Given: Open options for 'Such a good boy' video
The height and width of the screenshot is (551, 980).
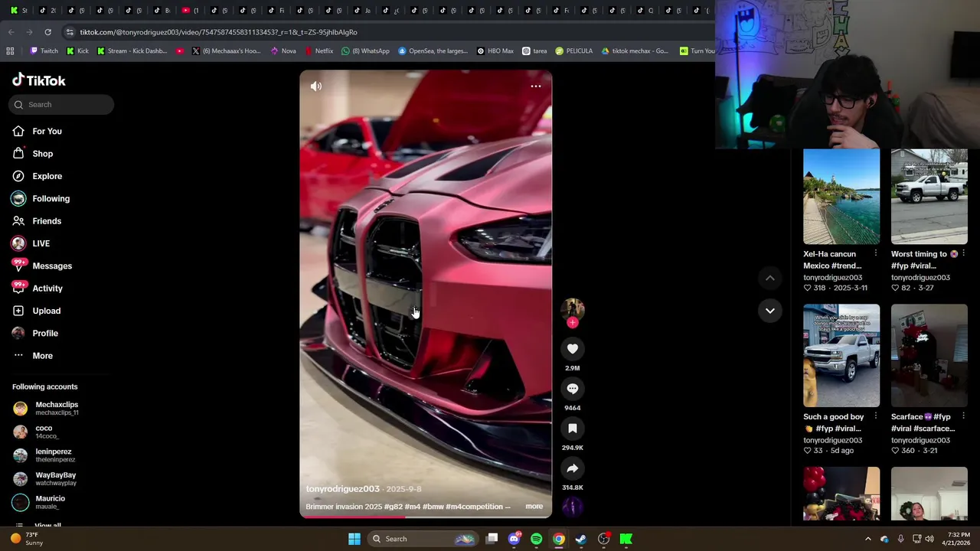Looking at the screenshot, I should click(876, 416).
